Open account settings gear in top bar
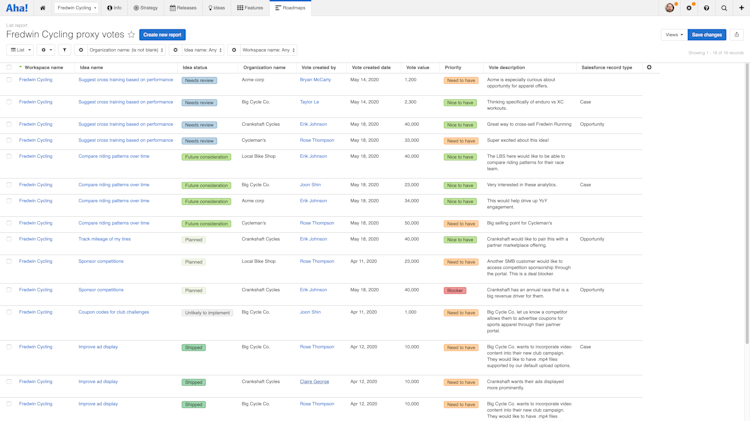The height and width of the screenshot is (421, 750). pos(689,8)
